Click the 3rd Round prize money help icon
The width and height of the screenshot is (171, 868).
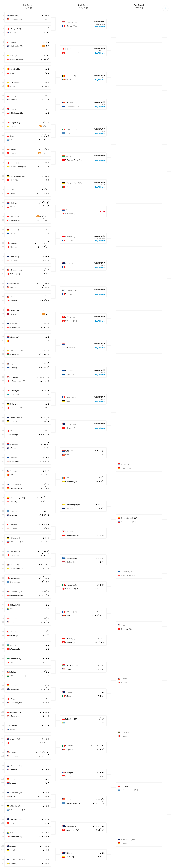[x=142, y=8]
